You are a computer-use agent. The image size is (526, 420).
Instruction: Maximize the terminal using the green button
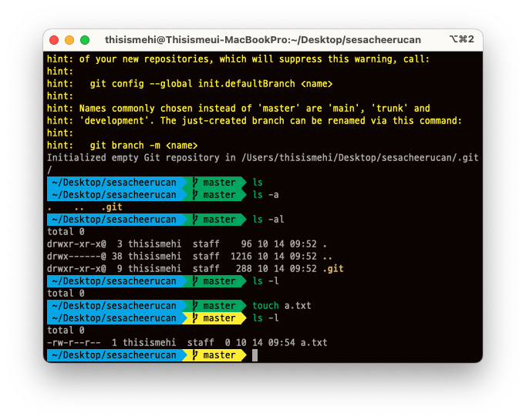click(x=85, y=40)
